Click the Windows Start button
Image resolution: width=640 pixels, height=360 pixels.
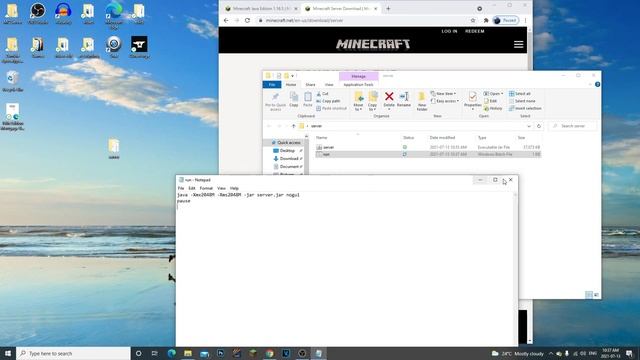[8, 353]
